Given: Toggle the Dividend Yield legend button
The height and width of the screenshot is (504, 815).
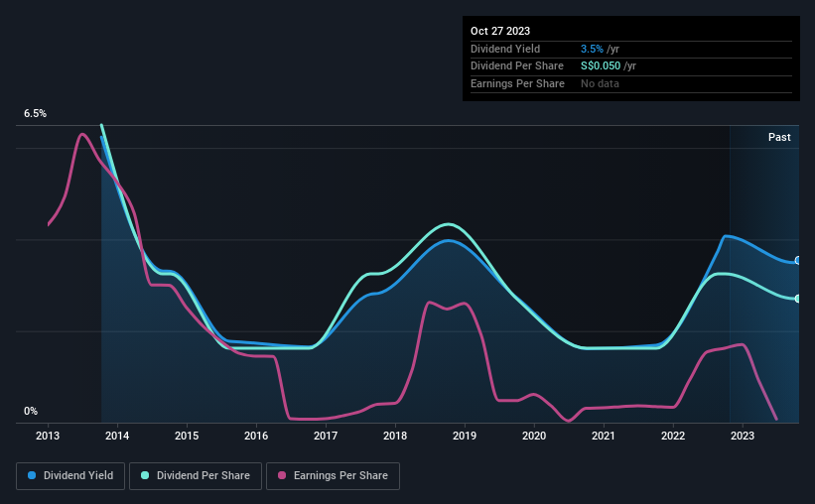Looking at the screenshot, I should tap(70, 476).
